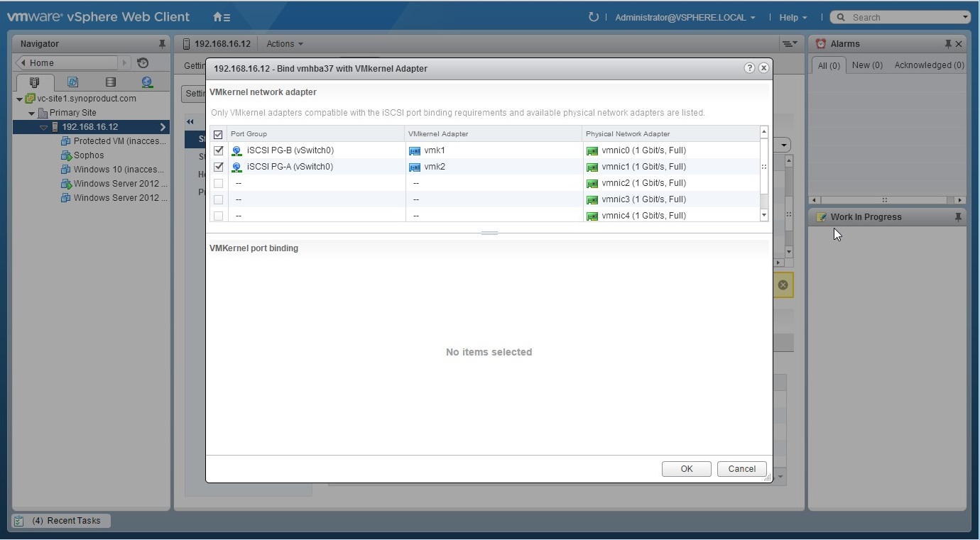Select the Acknowledged alarms tab

tap(928, 65)
